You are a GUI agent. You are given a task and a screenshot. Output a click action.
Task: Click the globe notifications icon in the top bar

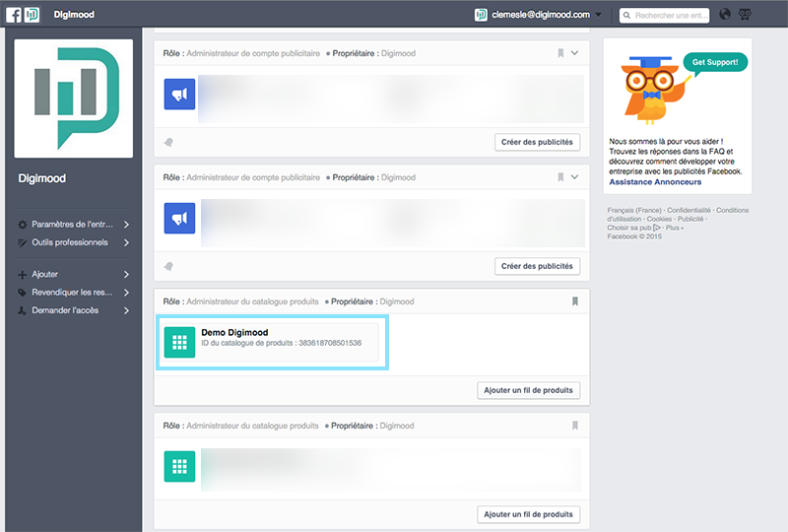pos(726,15)
